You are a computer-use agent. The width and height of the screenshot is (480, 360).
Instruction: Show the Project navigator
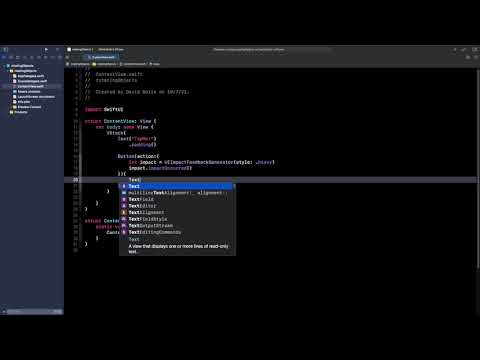point(4,57)
